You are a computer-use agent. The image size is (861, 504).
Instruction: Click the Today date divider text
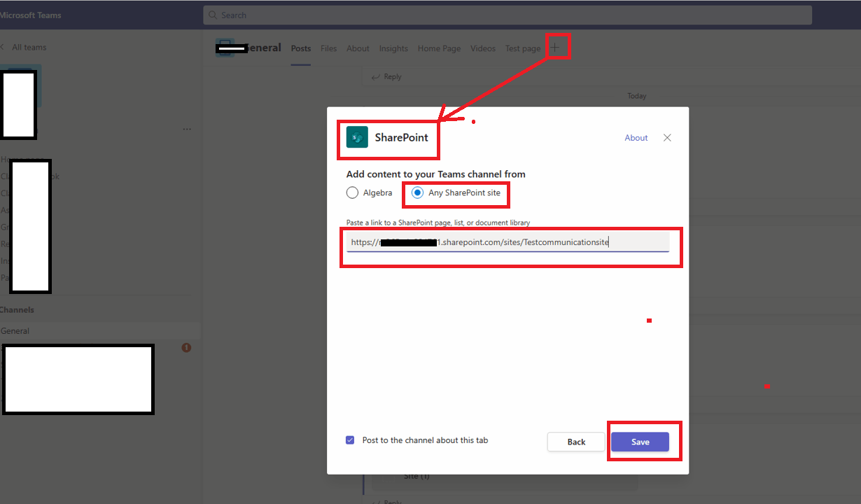pos(637,96)
